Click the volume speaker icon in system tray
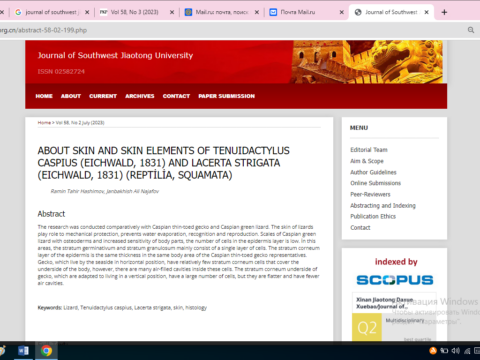Image resolution: width=480 pixels, height=360 pixels. 455,351
